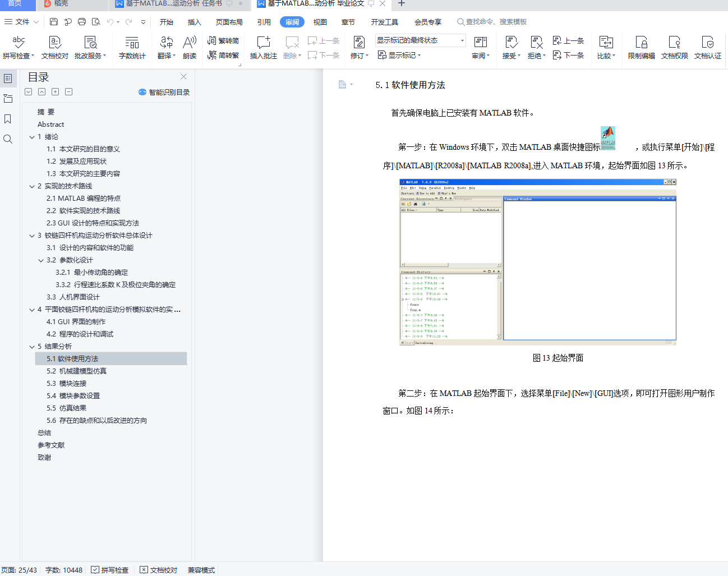Click the minus box icon under 目录
The image size is (728, 576).
69,92
